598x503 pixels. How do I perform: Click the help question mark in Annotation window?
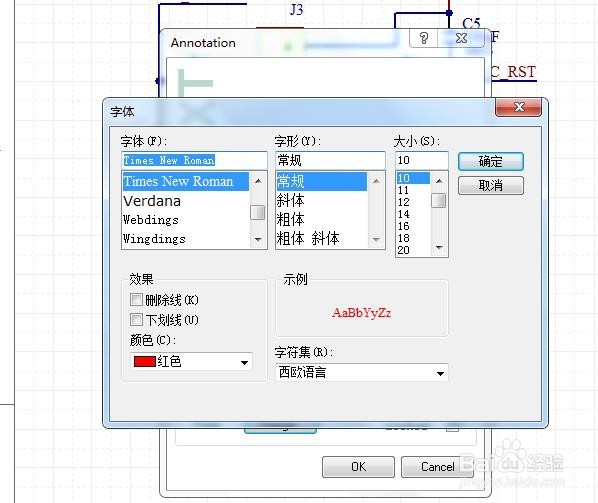(424, 38)
